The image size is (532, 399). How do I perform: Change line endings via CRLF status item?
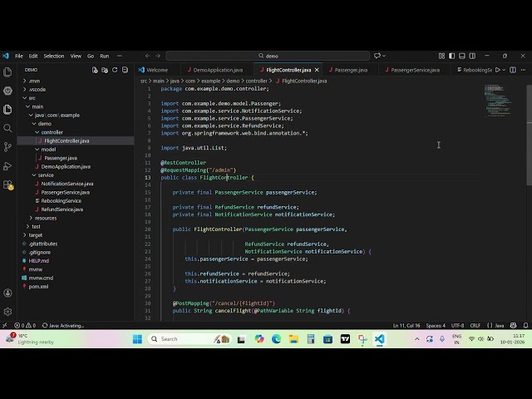pos(475,325)
